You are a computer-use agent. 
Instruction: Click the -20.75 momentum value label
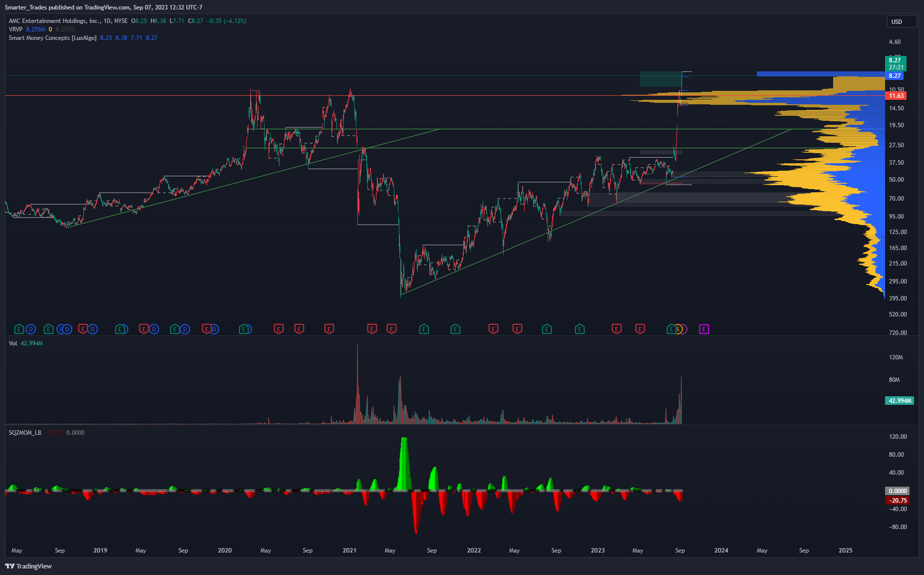[898, 501]
